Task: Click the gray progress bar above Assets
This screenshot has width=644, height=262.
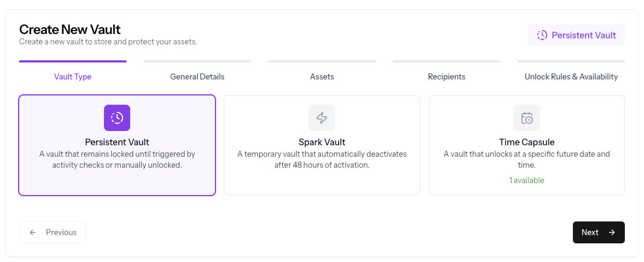Action: click(322, 61)
